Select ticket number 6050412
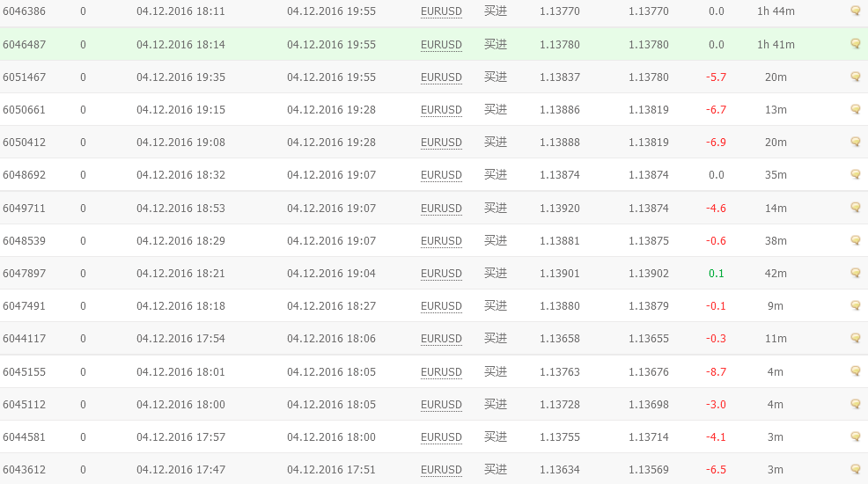Screen dimensions: 868x484 point(25,143)
